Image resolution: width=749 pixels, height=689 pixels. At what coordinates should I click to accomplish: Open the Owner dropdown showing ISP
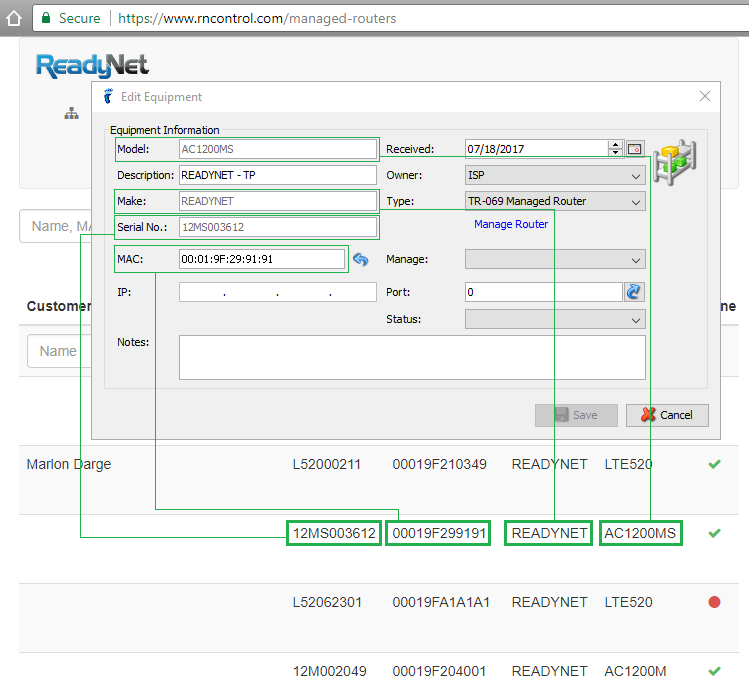pyautogui.click(x=555, y=175)
